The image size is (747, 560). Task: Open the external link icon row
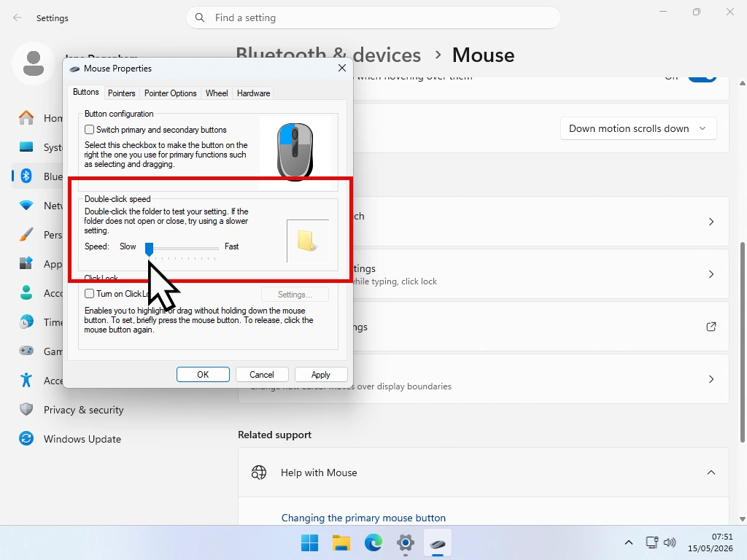711,327
